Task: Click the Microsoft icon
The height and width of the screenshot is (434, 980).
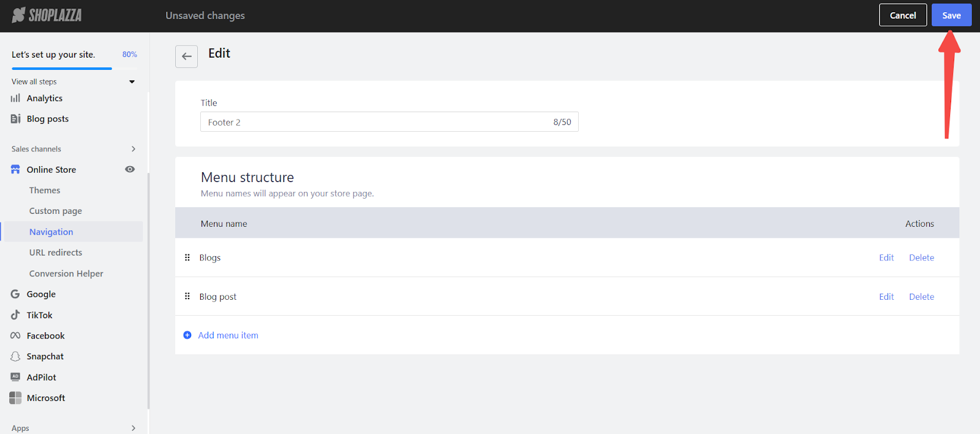Action: pos(15,398)
